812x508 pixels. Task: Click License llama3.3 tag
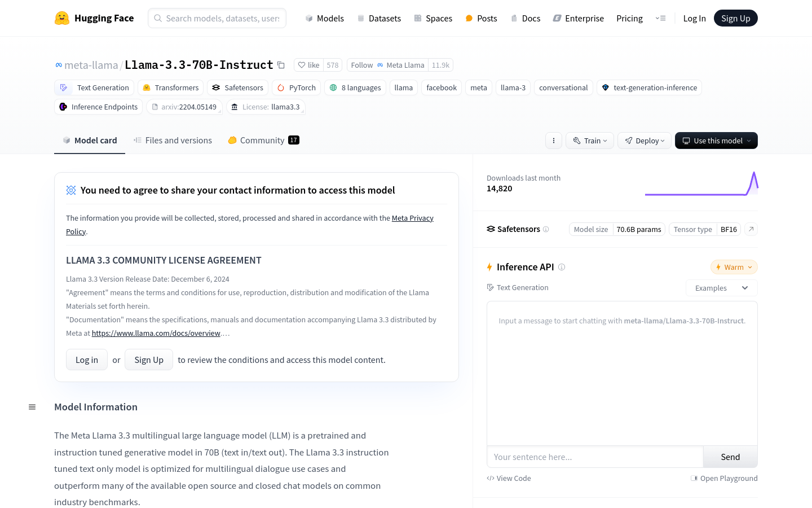tap(266, 107)
